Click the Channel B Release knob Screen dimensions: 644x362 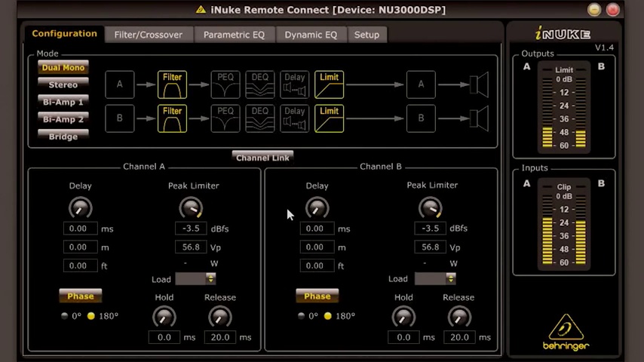pos(459,318)
